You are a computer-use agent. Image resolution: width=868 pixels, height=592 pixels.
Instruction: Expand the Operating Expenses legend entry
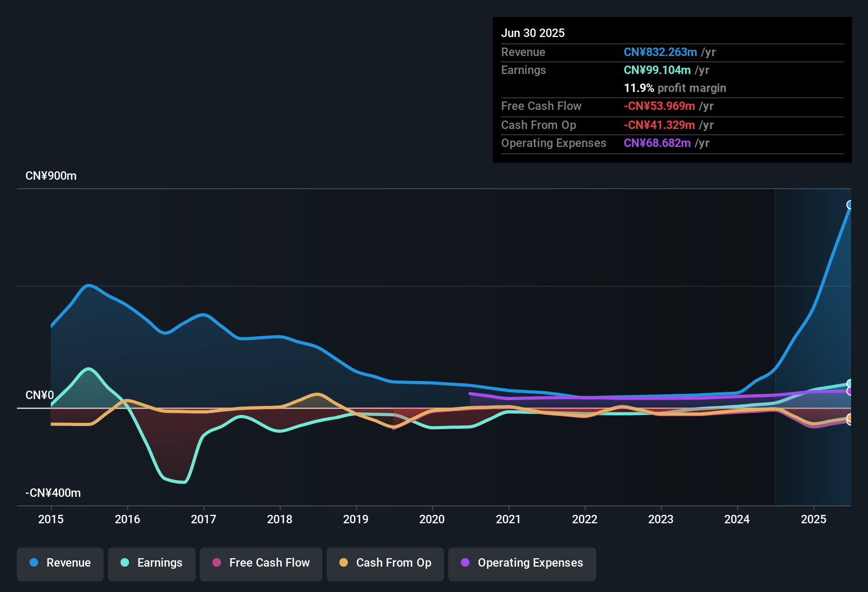click(x=522, y=563)
